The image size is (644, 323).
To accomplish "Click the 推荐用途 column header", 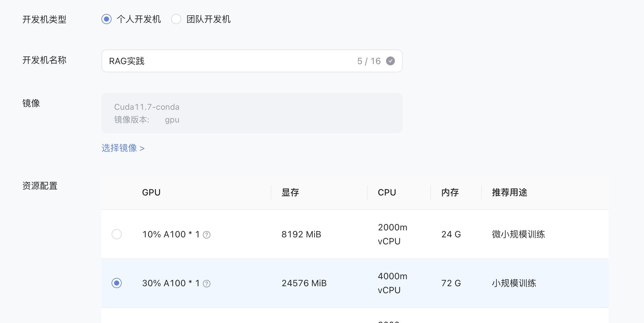I will pos(509,193).
